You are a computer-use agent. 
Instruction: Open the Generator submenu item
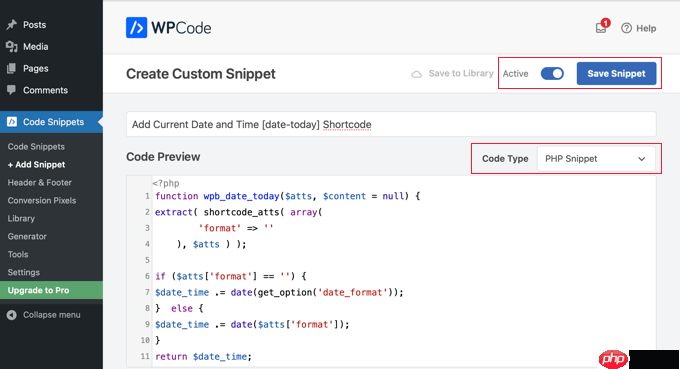(27, 236)
